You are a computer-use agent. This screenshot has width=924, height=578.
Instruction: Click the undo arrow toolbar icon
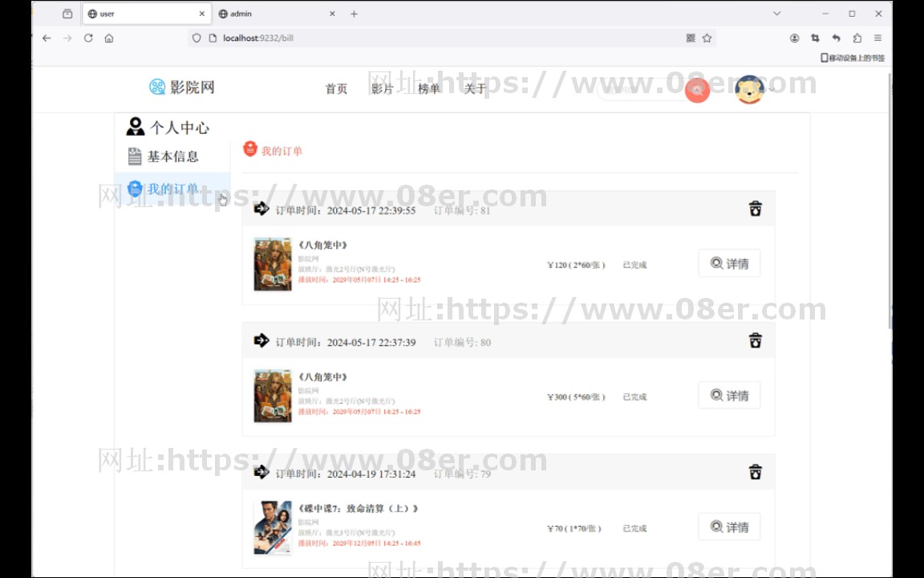click(836, 38)
